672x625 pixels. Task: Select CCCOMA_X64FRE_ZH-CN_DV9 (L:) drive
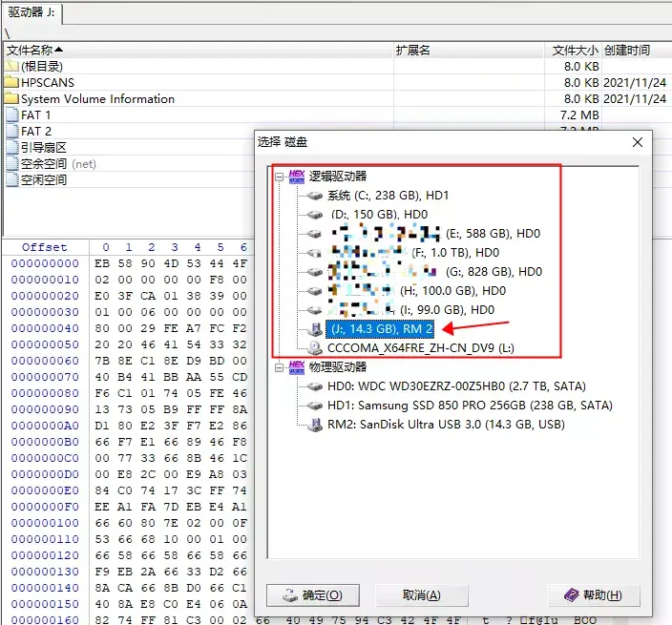coord(420,348)
